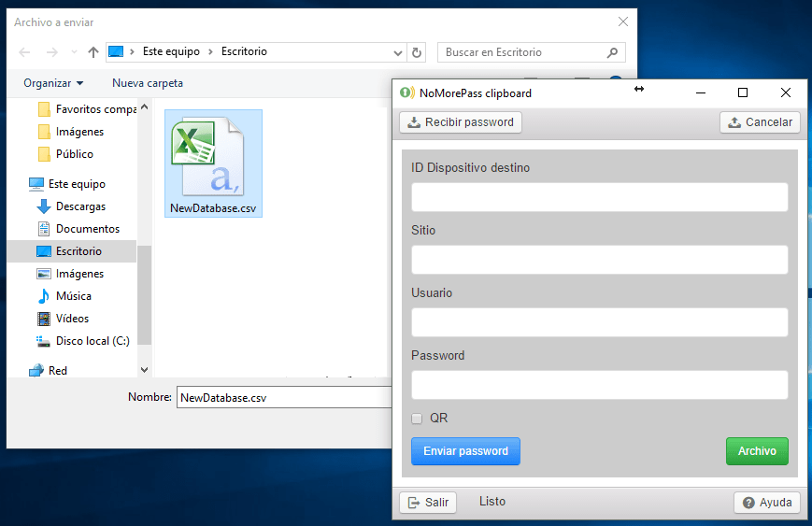The height and width of the screenshot is (526, 812).
Task: Open the Organizar menu
Action: click(x=53, y=83)
